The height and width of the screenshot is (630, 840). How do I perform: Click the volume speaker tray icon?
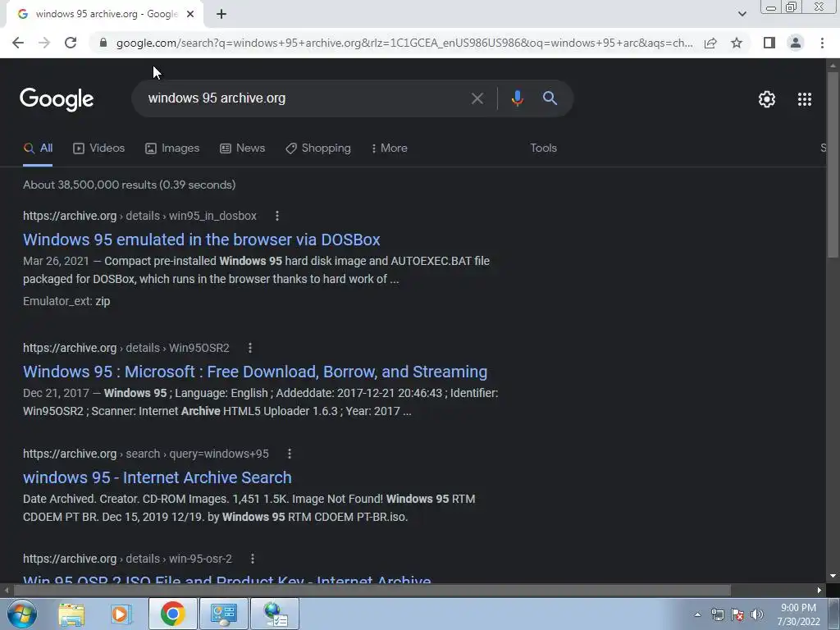point(756,614)
